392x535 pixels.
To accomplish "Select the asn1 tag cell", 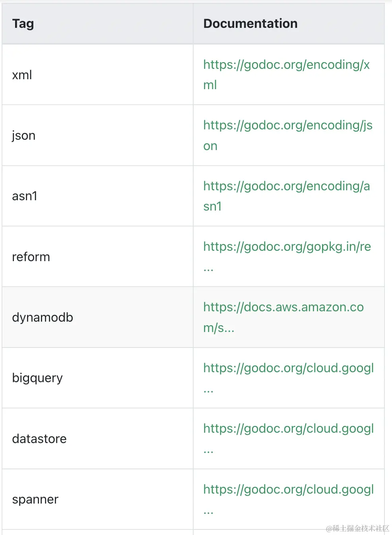I will click(97, 196).
